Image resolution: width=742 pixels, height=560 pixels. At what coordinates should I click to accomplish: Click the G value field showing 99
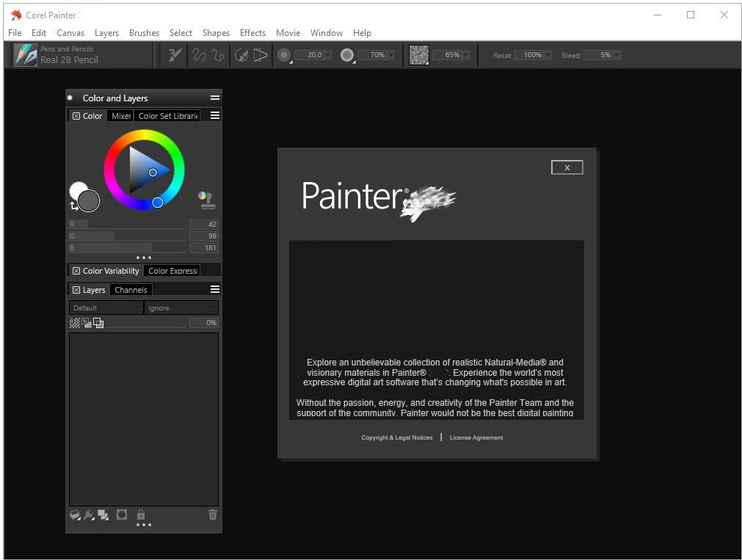tap(204, 236)
